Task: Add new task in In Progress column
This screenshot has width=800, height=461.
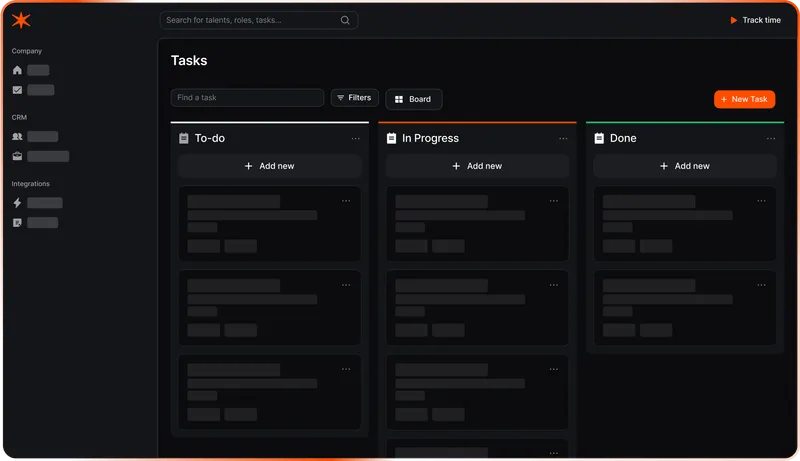Action: [x=478, y=166]
